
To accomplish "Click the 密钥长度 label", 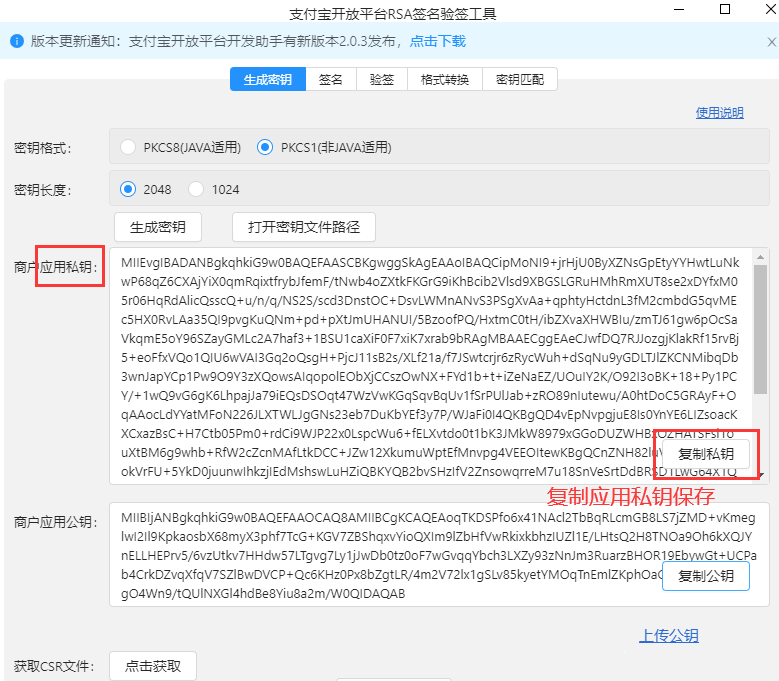I will 43,190.
